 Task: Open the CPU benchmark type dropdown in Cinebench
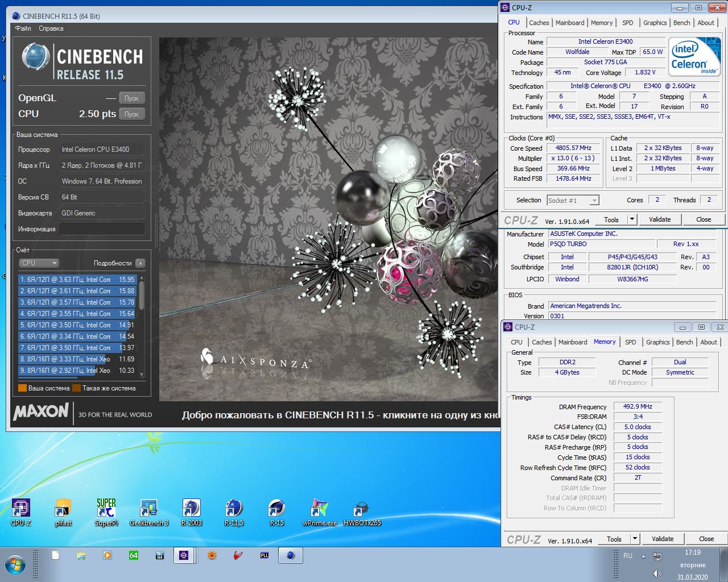tap(39, 263)
